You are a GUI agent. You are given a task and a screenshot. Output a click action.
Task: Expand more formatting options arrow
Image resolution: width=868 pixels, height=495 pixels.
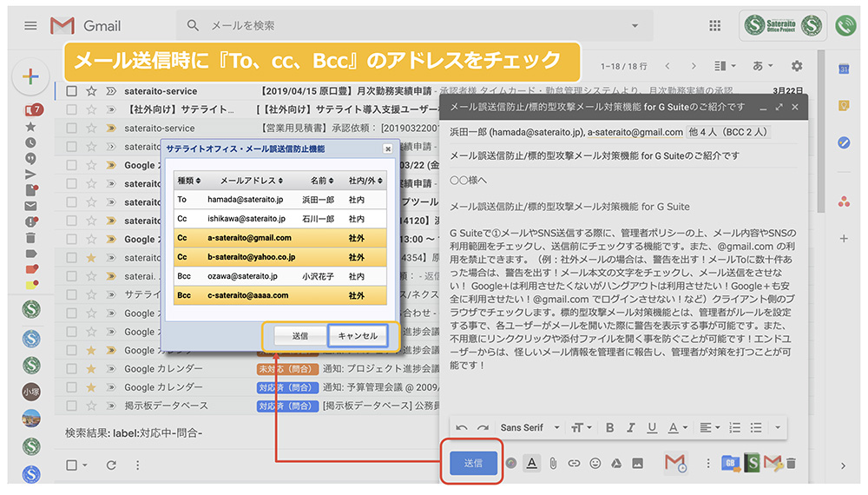[x=777, y=427]
